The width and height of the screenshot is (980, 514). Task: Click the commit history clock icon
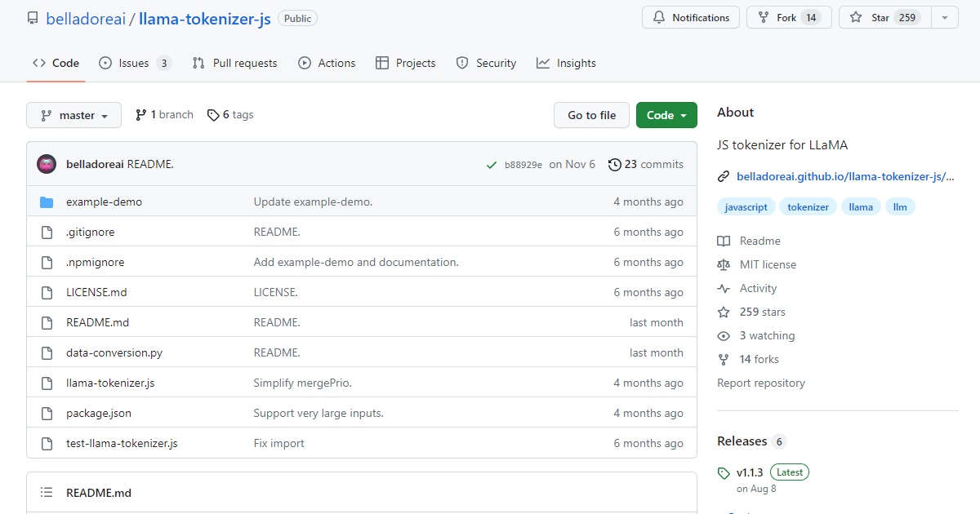[x=614, y=165]
